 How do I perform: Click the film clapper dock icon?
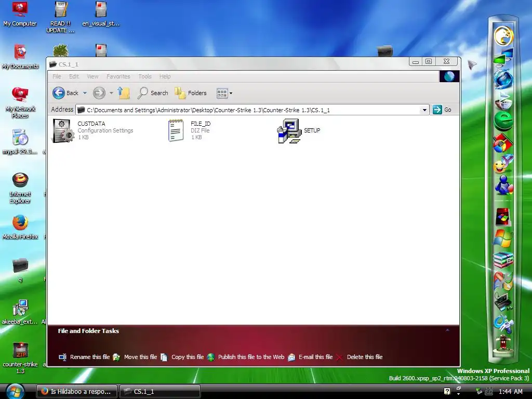(x=503, y=143)
